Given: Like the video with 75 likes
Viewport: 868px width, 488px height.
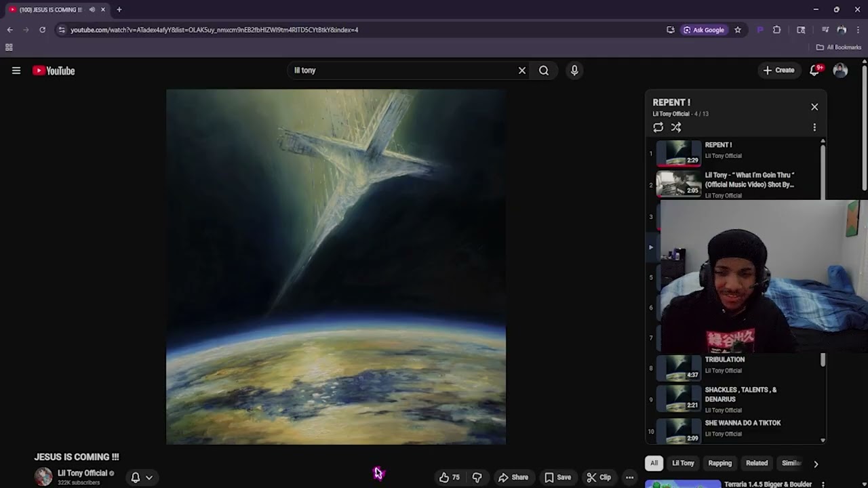Looking at the screenshot, I should click(450, 477).
